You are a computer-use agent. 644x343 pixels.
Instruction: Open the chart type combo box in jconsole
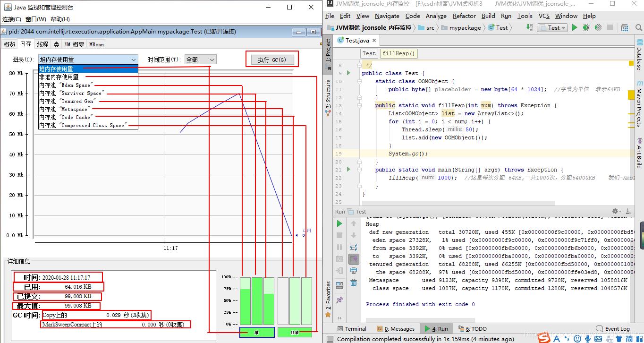click(88, 60)
